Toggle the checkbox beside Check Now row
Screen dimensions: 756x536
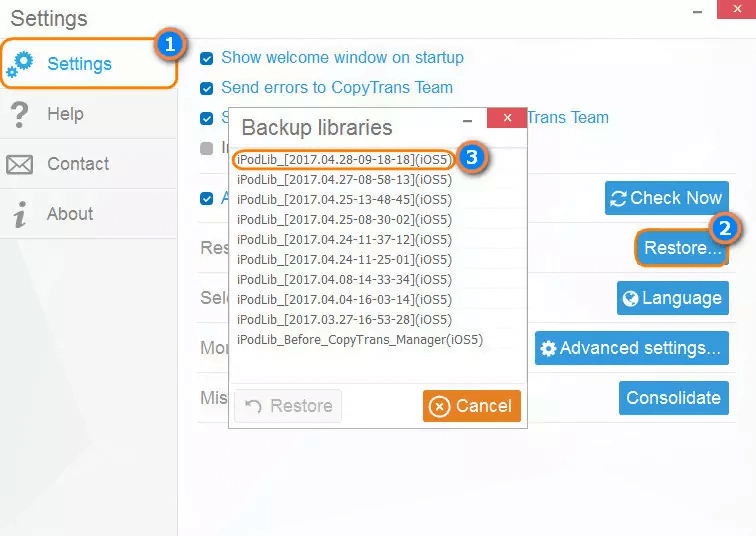206,199
